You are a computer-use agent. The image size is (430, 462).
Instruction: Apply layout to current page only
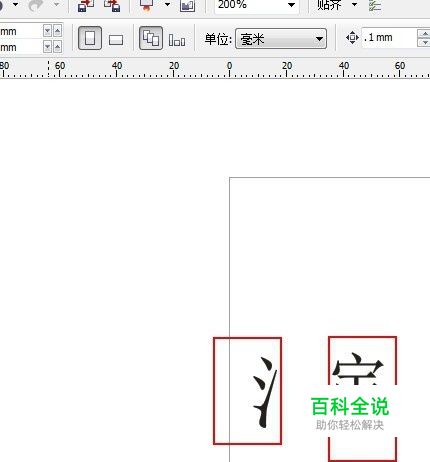pos(177,40)
